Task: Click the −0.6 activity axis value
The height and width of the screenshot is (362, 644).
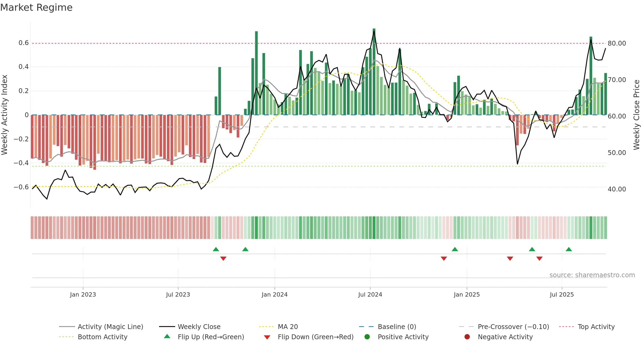Action: 21,187
